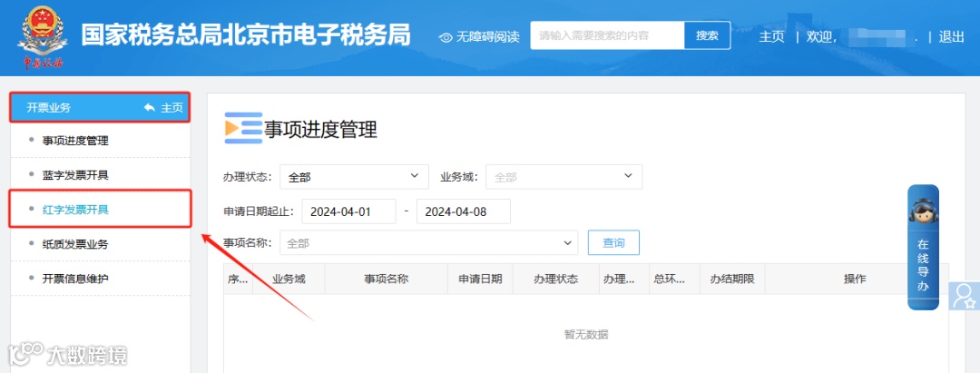The width and height of the screenshot is (980, 373).
Task: Click the end date field 2024-04-08
Action: (464, 211)
